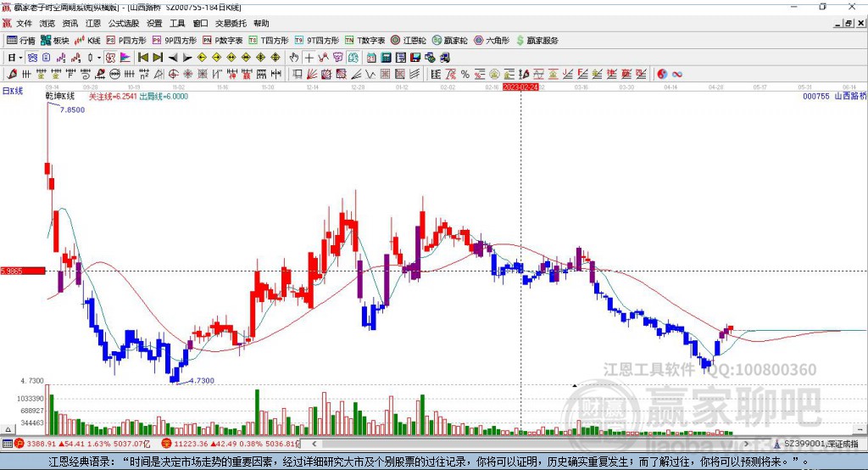Click the blue infinity symbol icon
The image size is (868, 470).
(677, 75)
